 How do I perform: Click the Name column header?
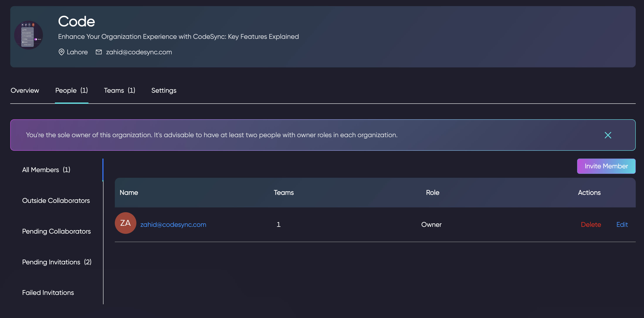click(129, 192)
